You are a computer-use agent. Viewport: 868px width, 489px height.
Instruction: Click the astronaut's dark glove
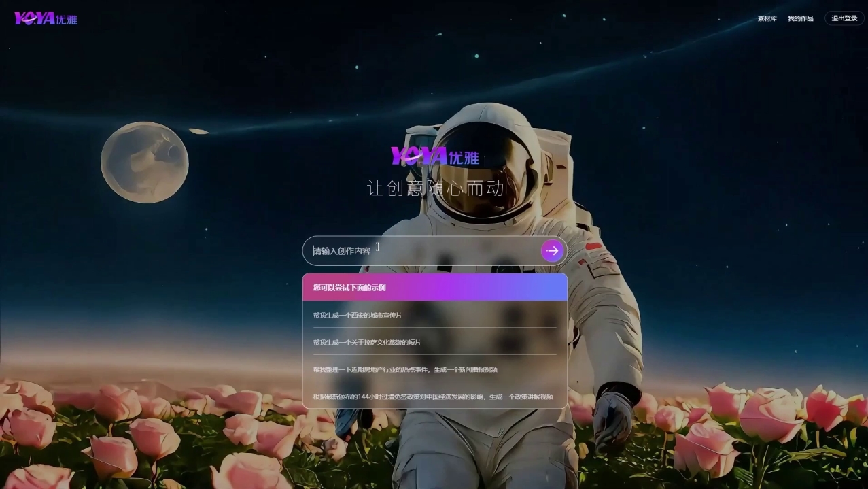tap(612, 418)
